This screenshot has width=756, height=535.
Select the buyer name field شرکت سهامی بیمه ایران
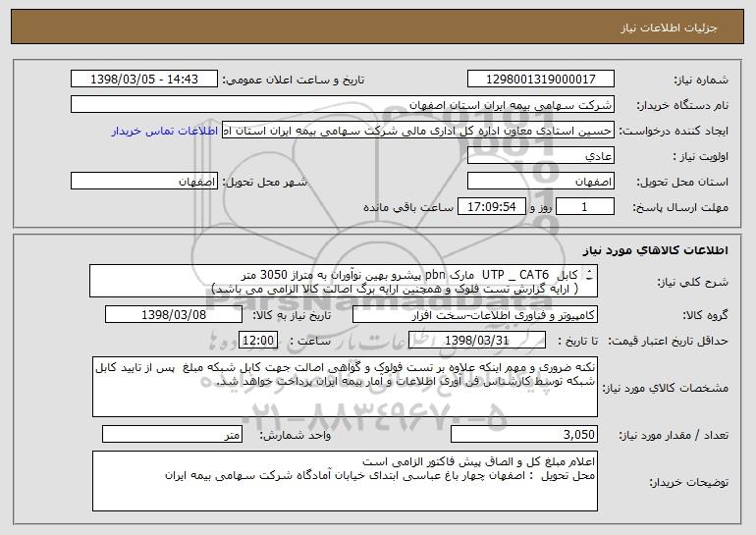pyautogui.click(x=343, y=105)
